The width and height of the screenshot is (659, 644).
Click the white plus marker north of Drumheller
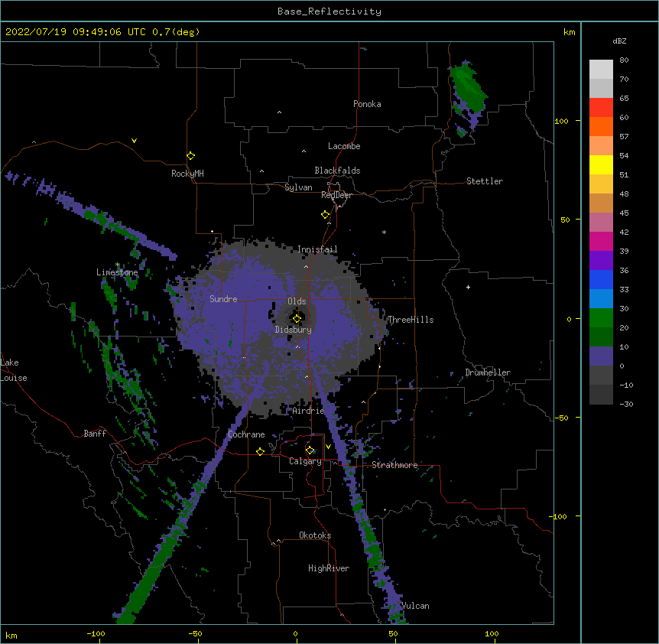468,287
